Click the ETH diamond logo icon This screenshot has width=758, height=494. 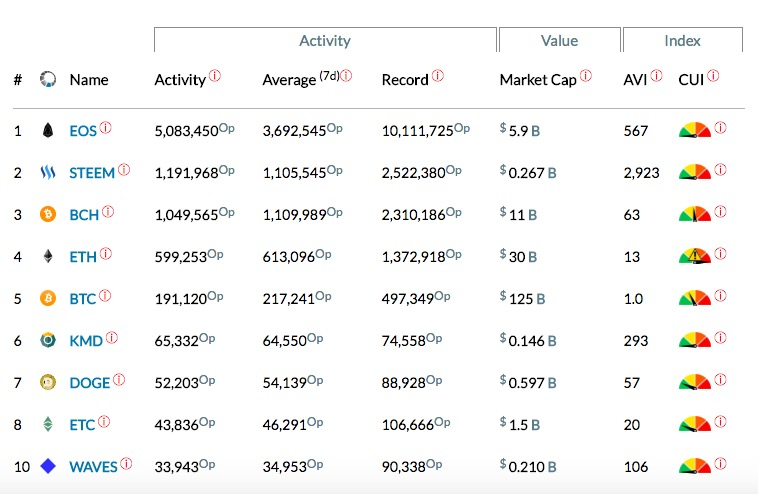(48, 256)
